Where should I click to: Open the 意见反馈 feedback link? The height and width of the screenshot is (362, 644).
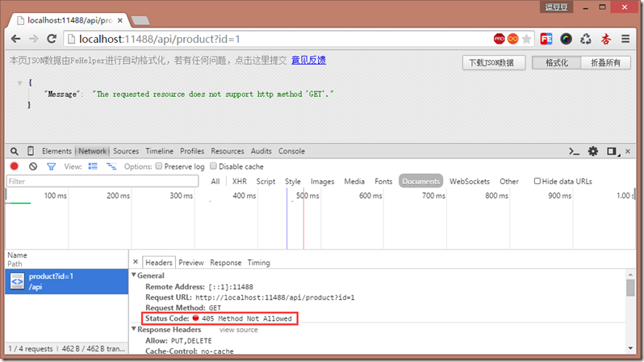pos(309,60)
